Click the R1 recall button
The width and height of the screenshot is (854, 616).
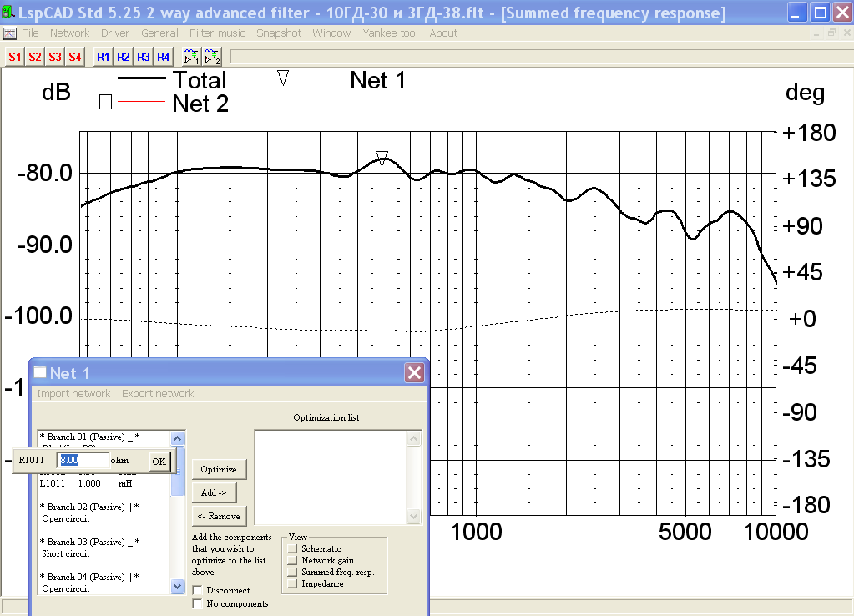click(x=103, y=57)
